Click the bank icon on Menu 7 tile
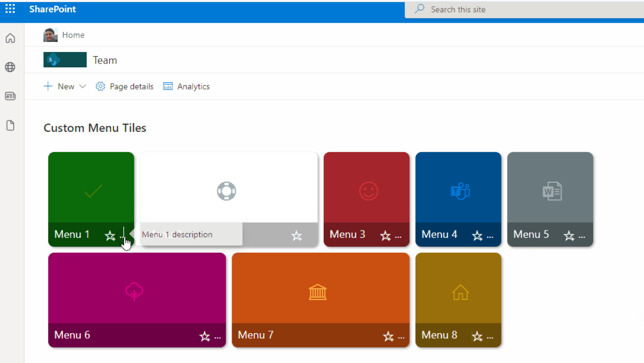Screen dimensions: 644x363 pyautogui.click(x=317, y=292)
